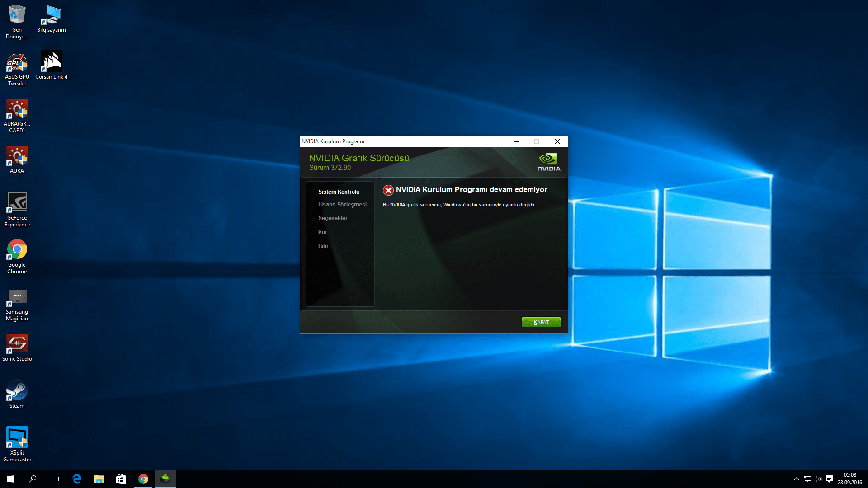Open the volume control in system tray
868x488 pixels.
(818, 479)
